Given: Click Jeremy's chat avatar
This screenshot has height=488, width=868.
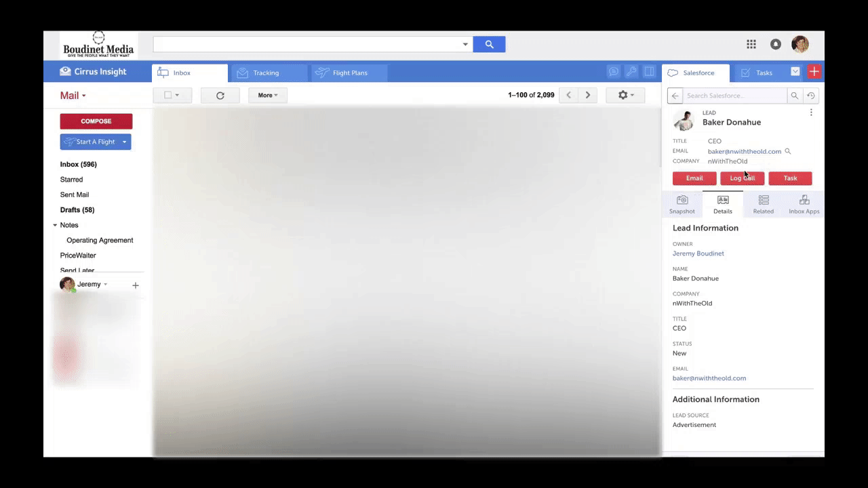Looking at the screenshot, I should (x=67, y=285).
